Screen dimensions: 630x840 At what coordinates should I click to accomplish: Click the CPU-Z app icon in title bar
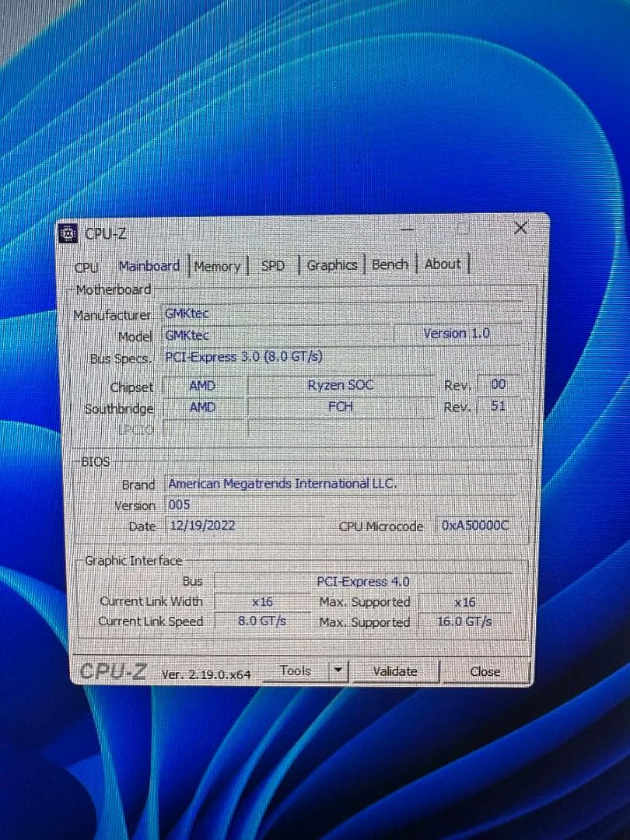point(68,233)
